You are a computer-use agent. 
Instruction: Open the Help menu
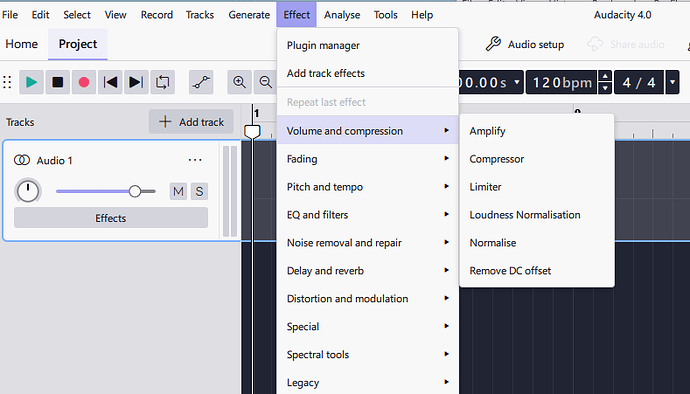[422, 15]
